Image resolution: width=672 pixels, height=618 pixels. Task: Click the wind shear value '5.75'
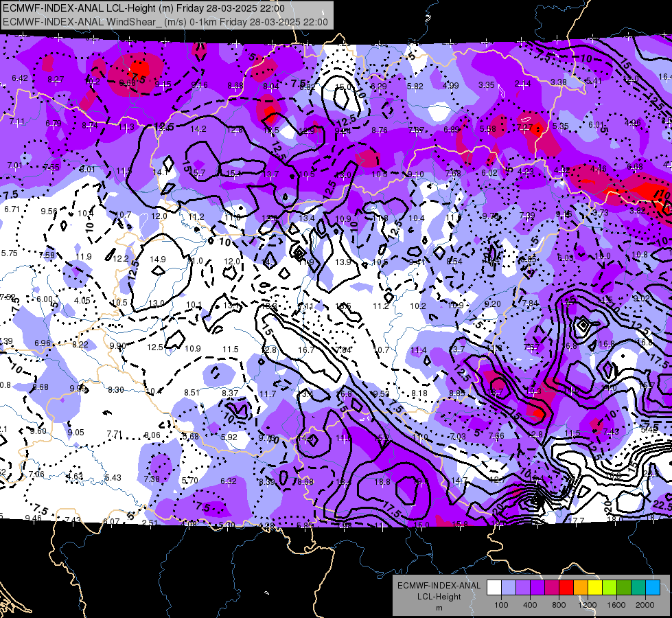10,253
